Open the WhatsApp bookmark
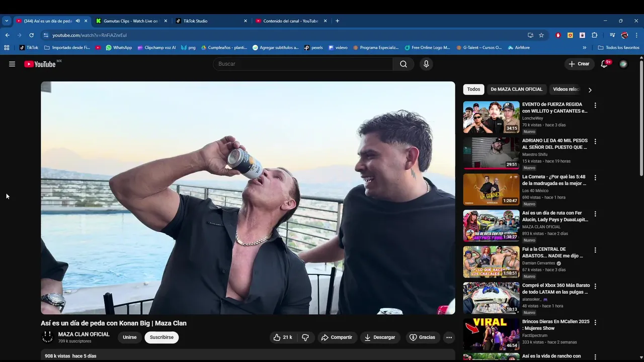 [119, 48]
